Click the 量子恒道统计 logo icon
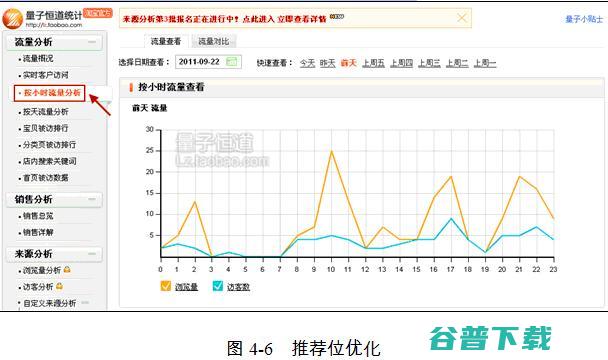 (12, 18)
